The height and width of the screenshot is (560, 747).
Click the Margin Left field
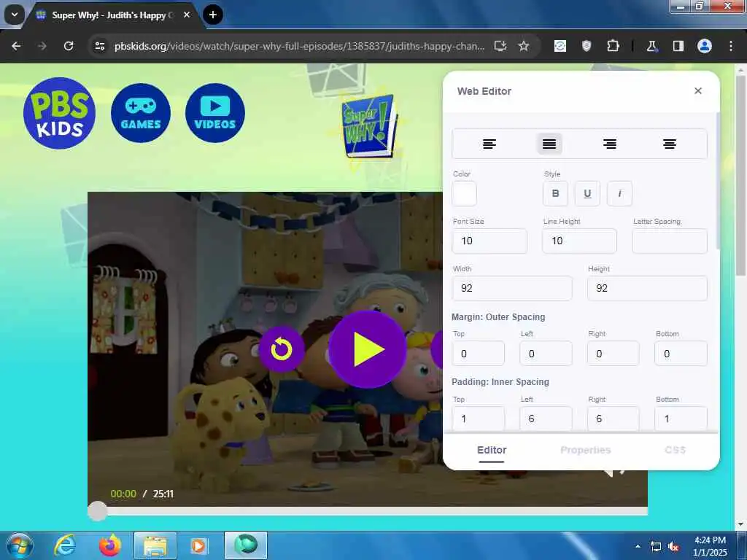point(546,354)
